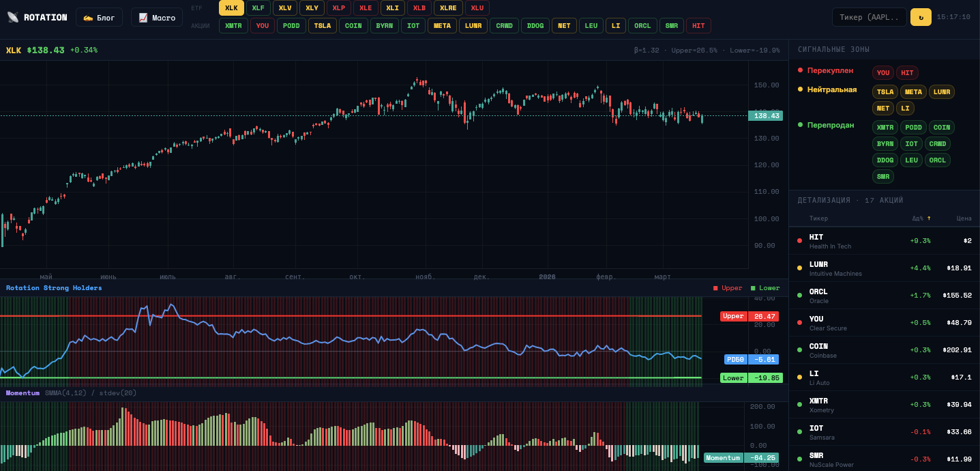The width and height of the screenshot is (980, 471).
Task: Click the PD50 -5.81 value label
Action: click(x=752, y=359)
